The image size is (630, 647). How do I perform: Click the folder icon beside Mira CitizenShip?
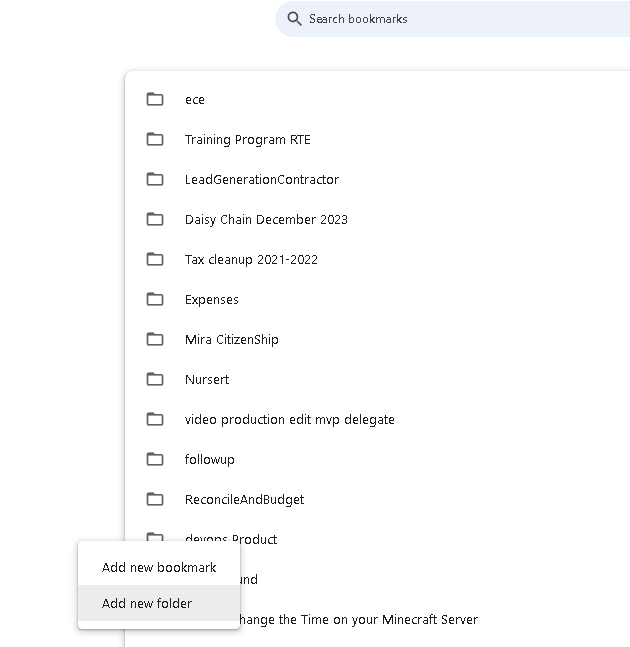click(x=155, y=339)
